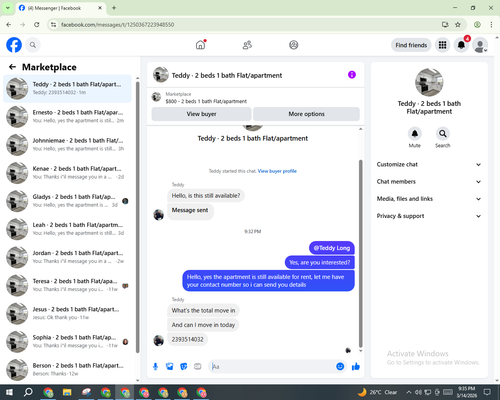Open the View buyer profile link

point(277,171)
